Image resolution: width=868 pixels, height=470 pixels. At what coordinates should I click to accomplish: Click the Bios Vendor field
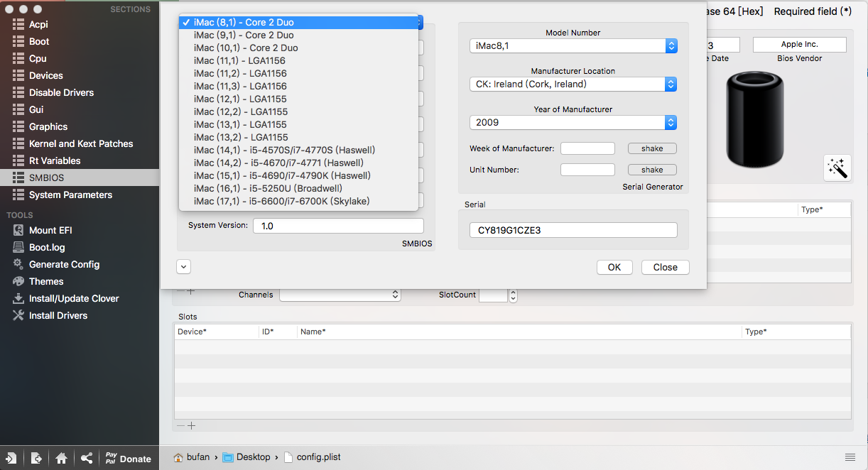coord(800,45)
